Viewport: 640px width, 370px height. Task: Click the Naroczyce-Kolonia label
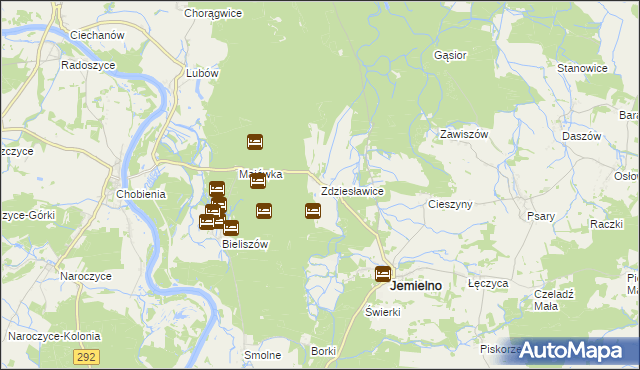pos(54,336)
